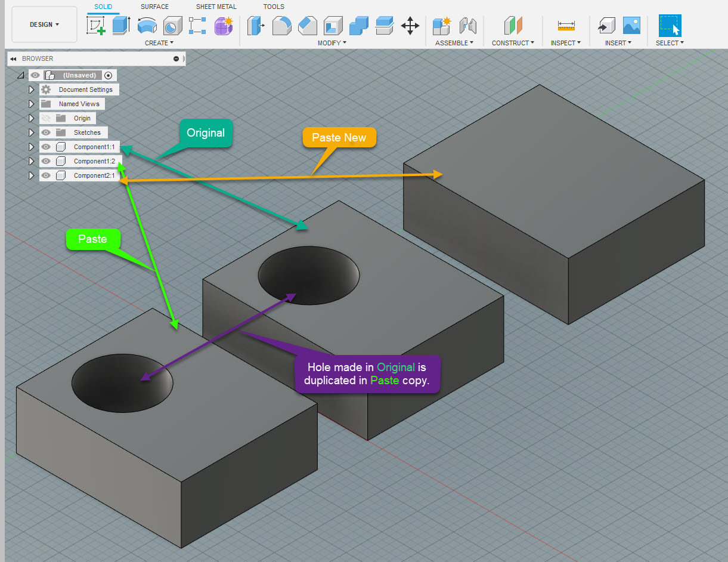Hide Component1:1 using its eye icon

tap(46, 147)
